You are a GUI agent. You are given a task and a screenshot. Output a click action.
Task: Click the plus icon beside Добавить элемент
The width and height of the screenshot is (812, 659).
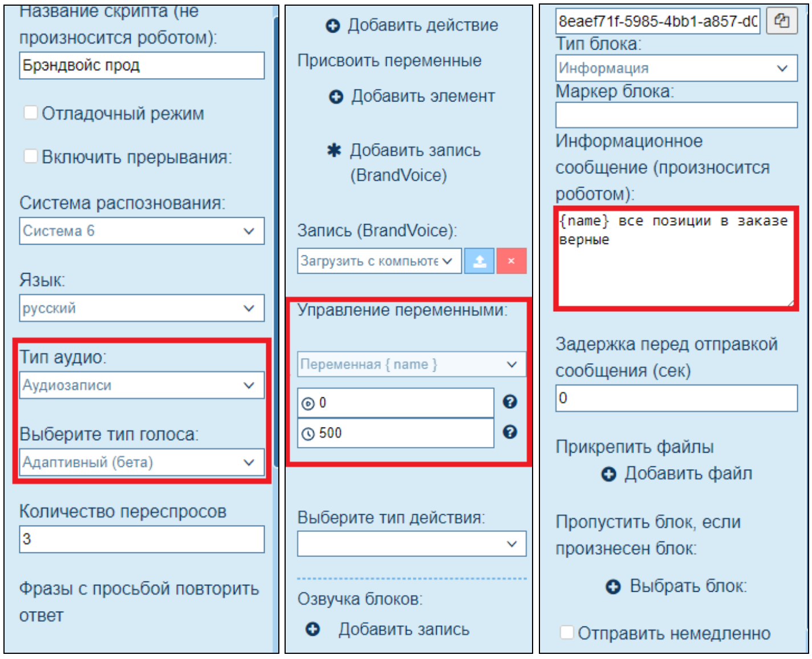click(336, 97)
